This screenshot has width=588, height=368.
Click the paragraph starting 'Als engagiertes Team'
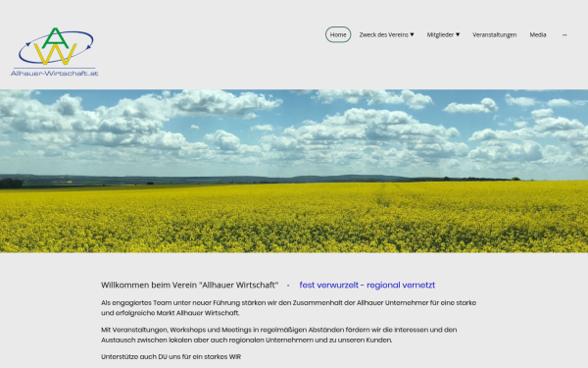[x=288, y=307]
